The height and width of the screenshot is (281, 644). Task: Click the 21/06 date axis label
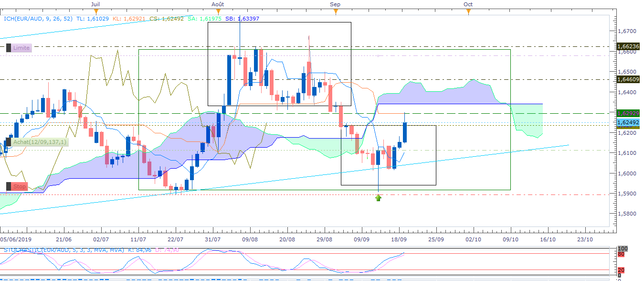click(63, 239)
